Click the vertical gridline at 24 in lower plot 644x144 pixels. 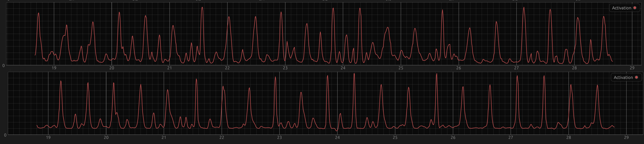337,103
